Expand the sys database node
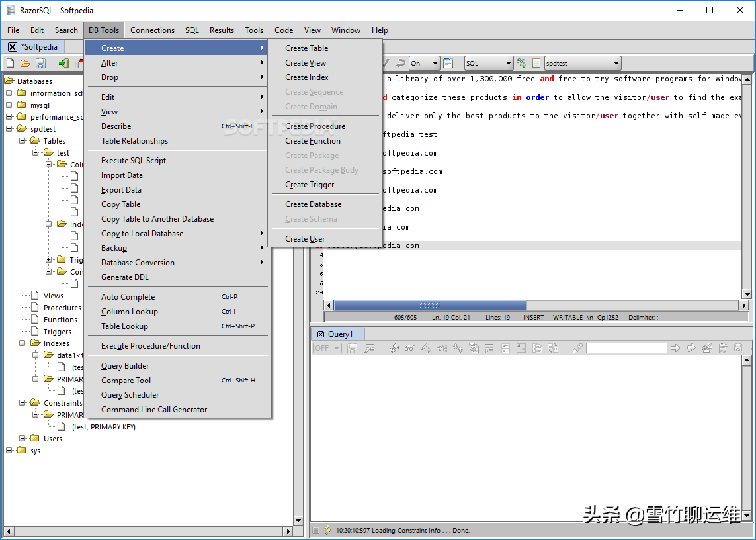Screen dimensions: 756x540 [x=9, y=450]
